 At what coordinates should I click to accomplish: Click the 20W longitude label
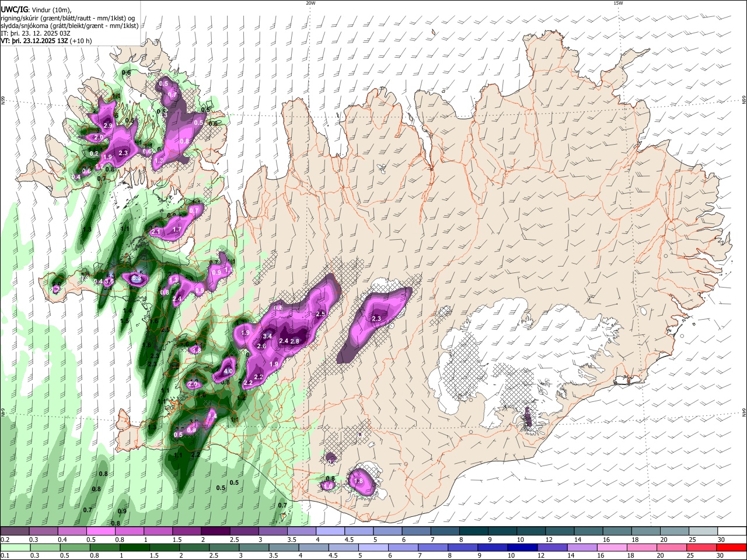coord(311,3)
